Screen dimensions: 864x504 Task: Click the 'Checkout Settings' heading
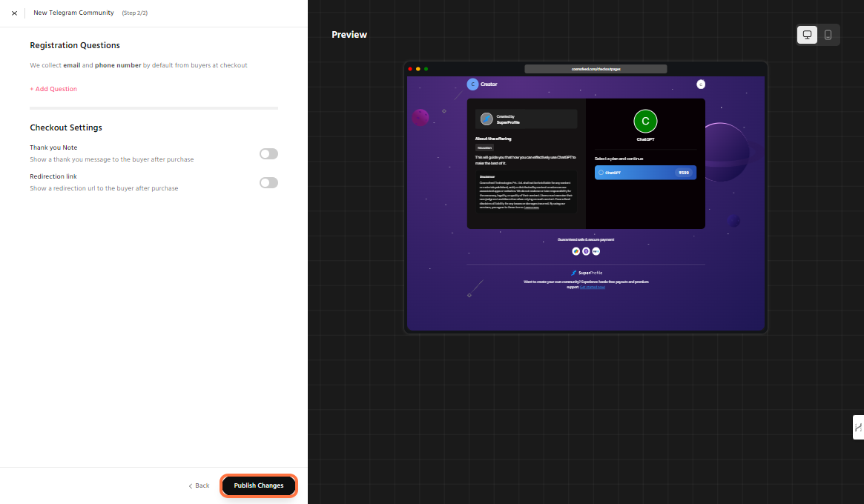[66, 127]
